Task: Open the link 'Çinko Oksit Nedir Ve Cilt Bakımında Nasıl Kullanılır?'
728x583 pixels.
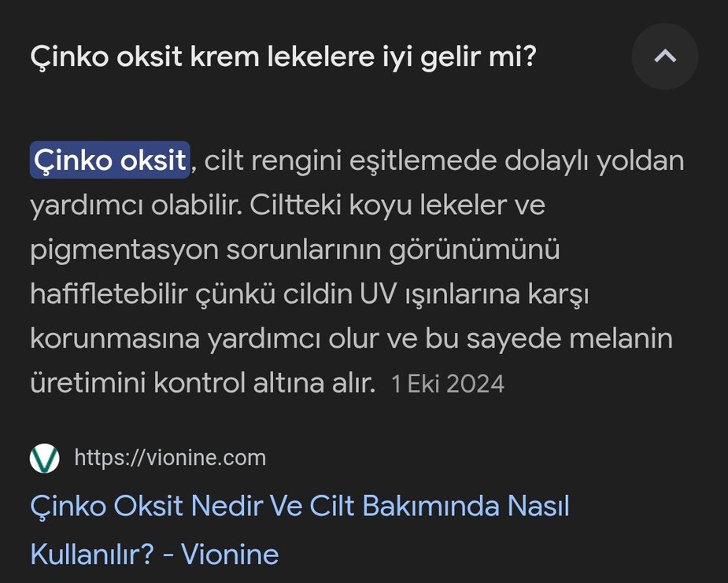Action: pyautogui.click(x=299, y=507)
